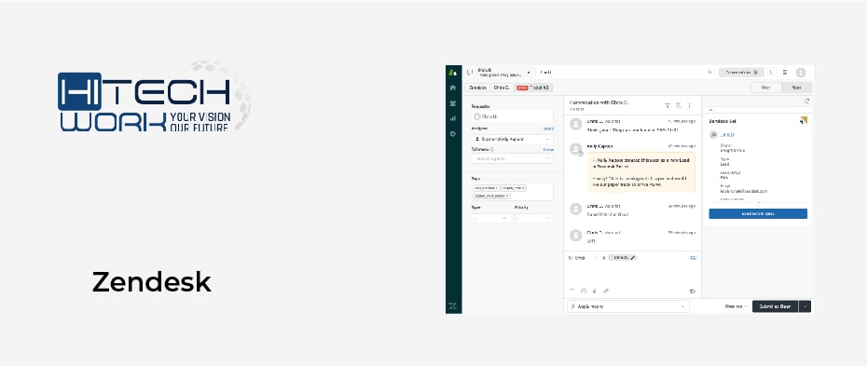Open the Assignee dropdown
Screen dimensions: 868x366
click(512, 140)
